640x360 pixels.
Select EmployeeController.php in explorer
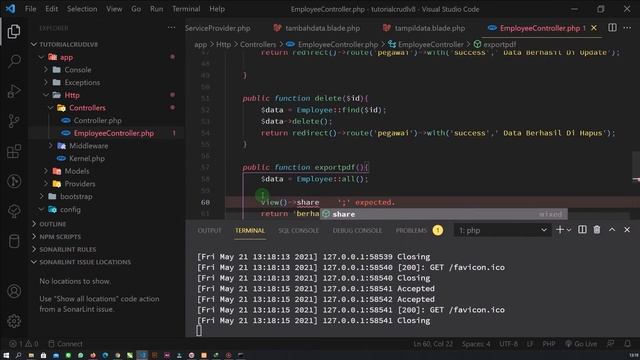pyautogui.click(x=113, y=133)
